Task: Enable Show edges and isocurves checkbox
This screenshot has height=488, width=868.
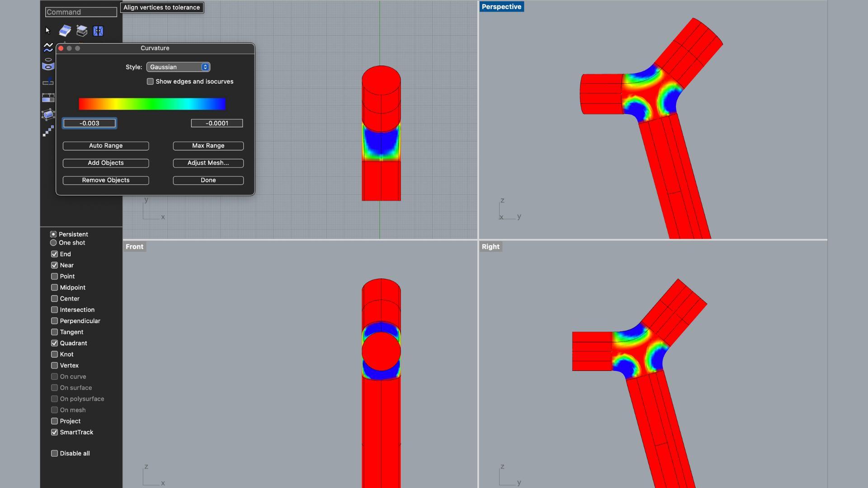Action: pos(150,82)
